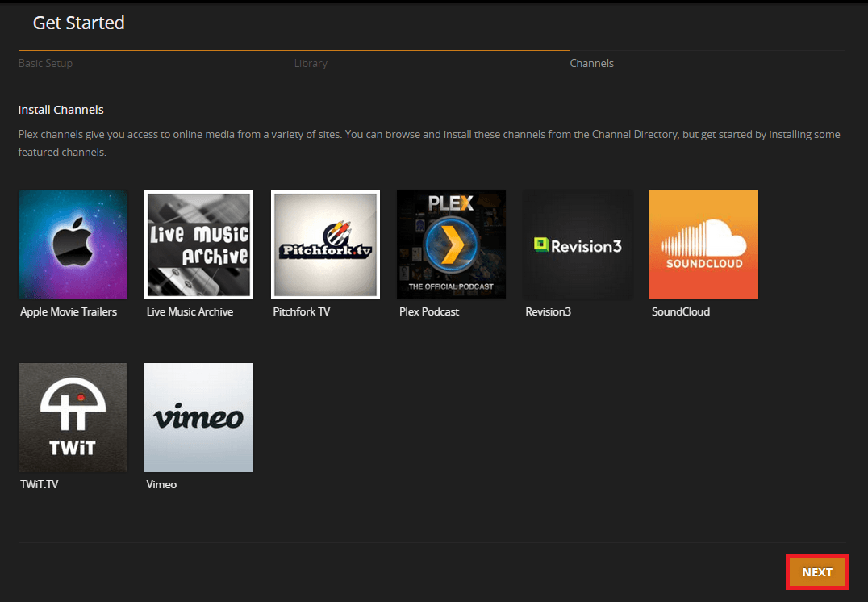The width and height of the screenshot is (868, 602).
Task: Open the Channels step tab
Action: (x=591, y=63)
